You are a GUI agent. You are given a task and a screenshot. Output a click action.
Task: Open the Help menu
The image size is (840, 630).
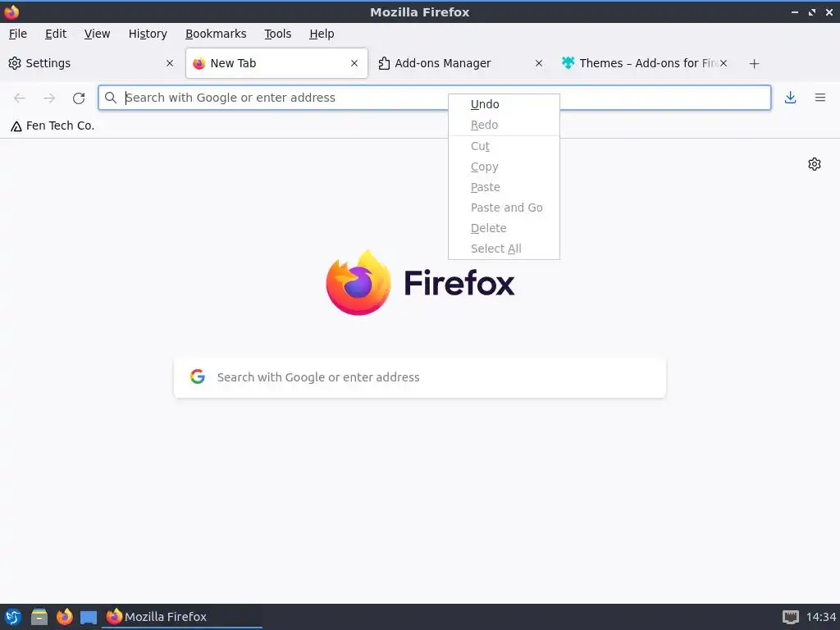322,34
